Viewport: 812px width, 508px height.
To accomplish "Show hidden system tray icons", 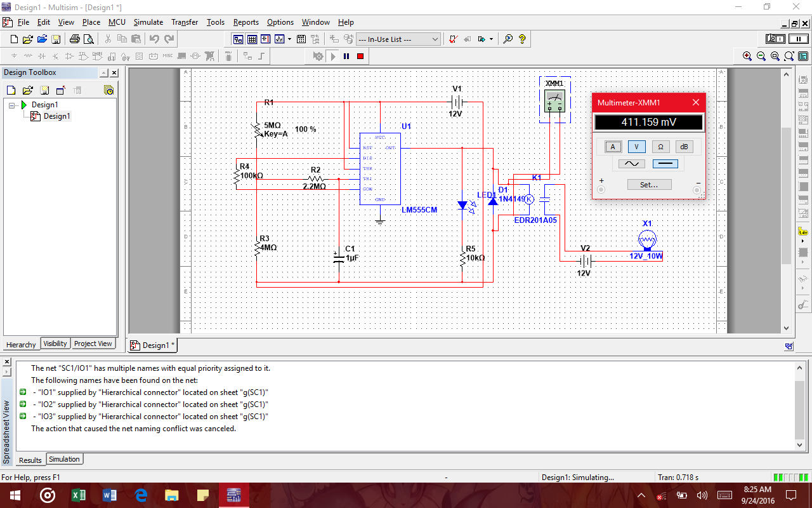I will 641,495.
